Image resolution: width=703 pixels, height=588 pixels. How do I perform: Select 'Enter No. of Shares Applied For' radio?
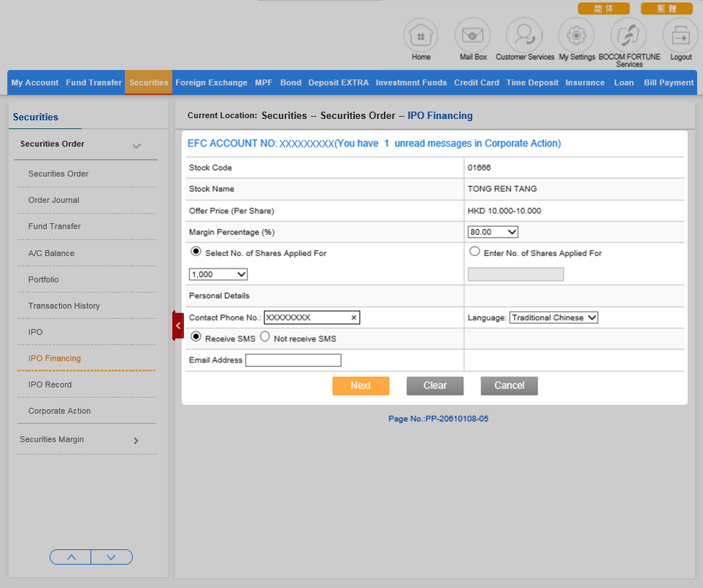(x=475, y=252)
